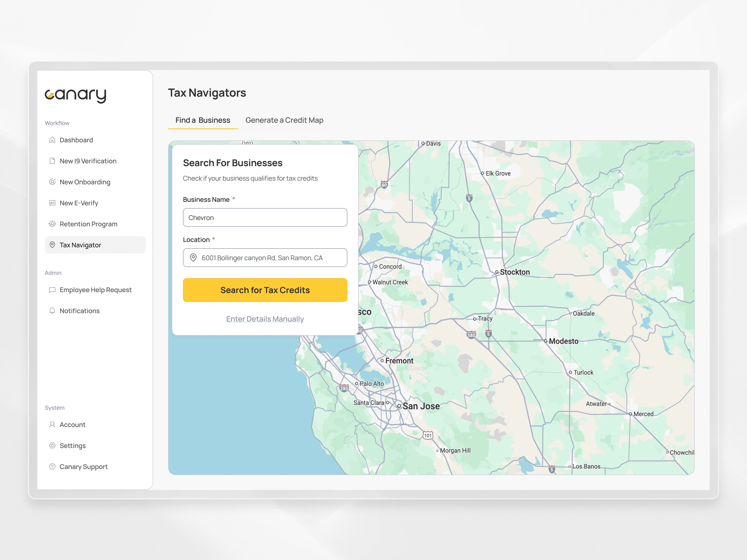Image resolution: width=747 pixels, height=560 pixels.
Task: Click the New E-Verify ID card icon
Action: [x=52, y=203]
